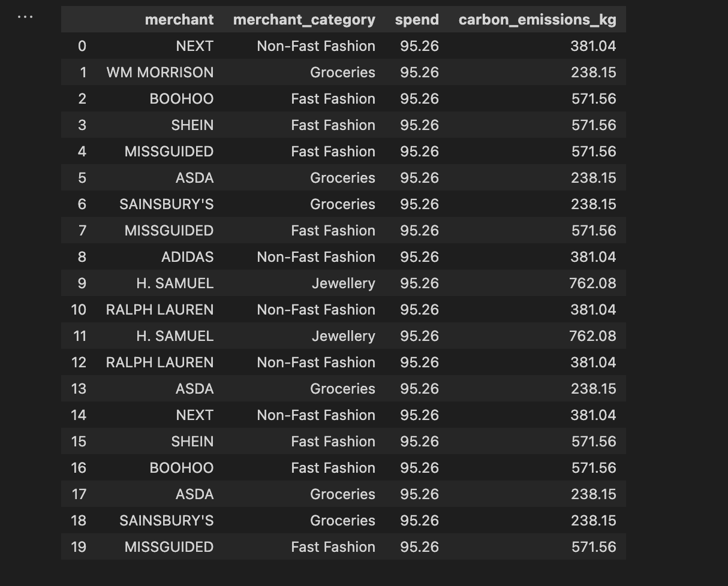Select BOOHOO in row 2
This screenshot has height=586, width=728.
coord(182,99)
